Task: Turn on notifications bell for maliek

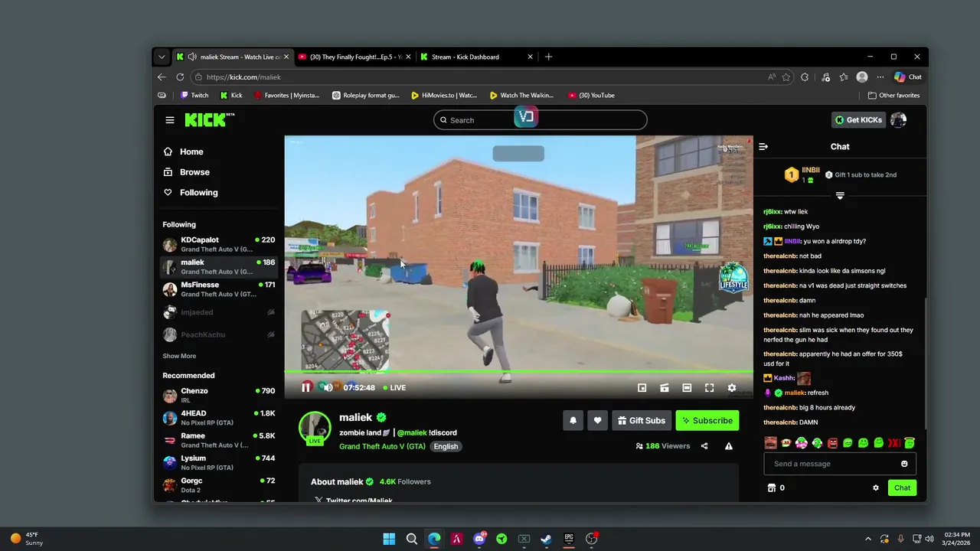Action: (573, 420)
